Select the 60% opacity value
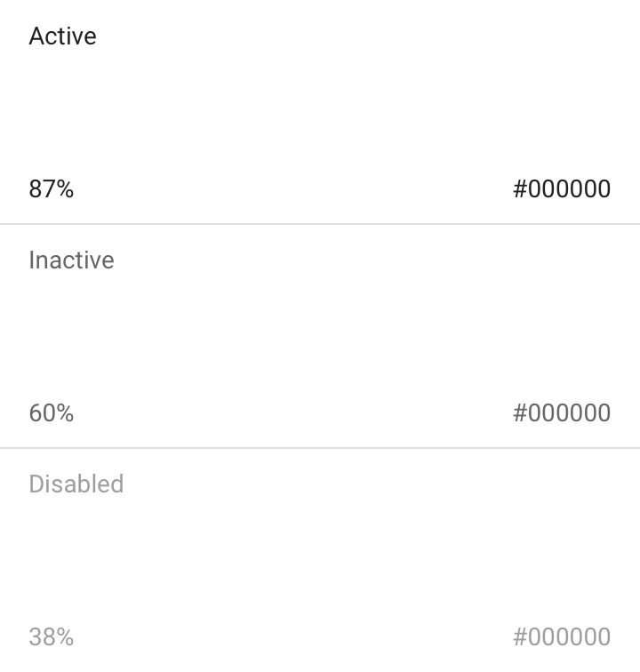The height and width of the screenshot is (672, 640). pos(52,413)
